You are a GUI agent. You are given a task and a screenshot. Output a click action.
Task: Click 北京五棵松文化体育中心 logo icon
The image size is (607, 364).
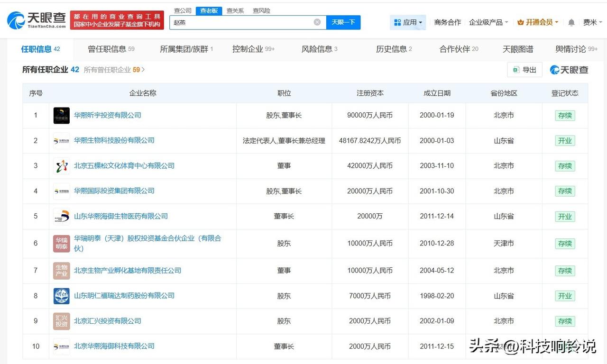pyautogui.click(x=62, y=166)
